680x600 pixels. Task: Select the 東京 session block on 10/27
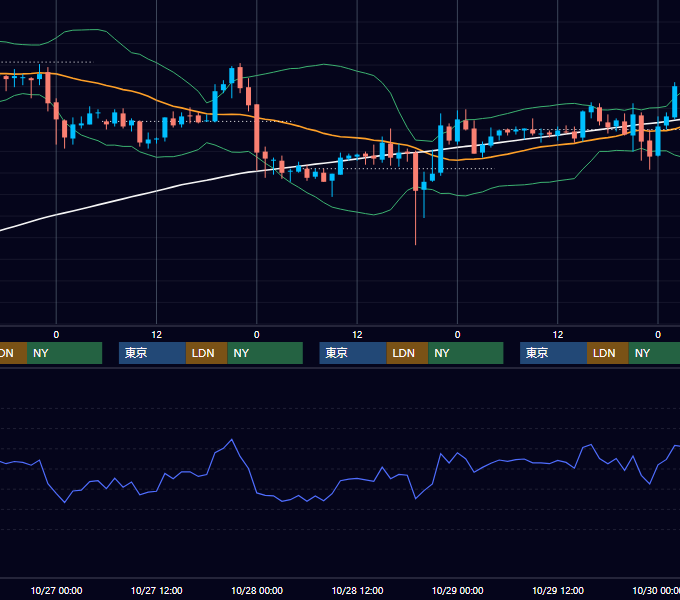(x=152, y=353)
